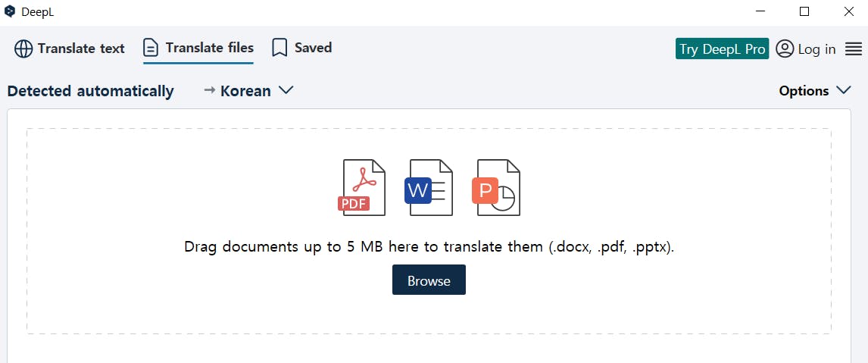Viewport: 868px width, 363px height.
Task: Click the DeepL logo in title bar
Action: tap(10, 11)
